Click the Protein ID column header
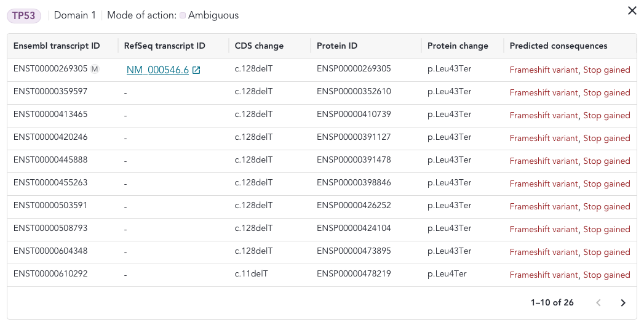This screenshot has height=327, width=644. pyautogui.click(x=337, y=46)
